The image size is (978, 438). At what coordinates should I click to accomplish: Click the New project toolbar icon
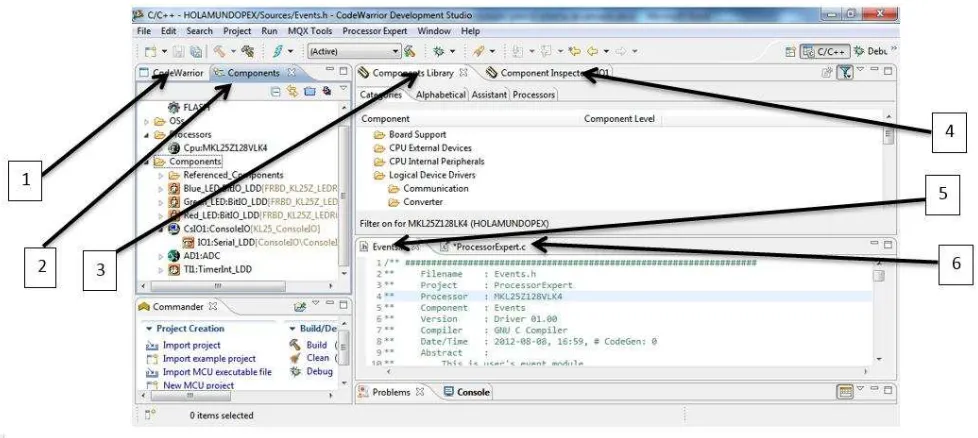(x=150, y=51)
